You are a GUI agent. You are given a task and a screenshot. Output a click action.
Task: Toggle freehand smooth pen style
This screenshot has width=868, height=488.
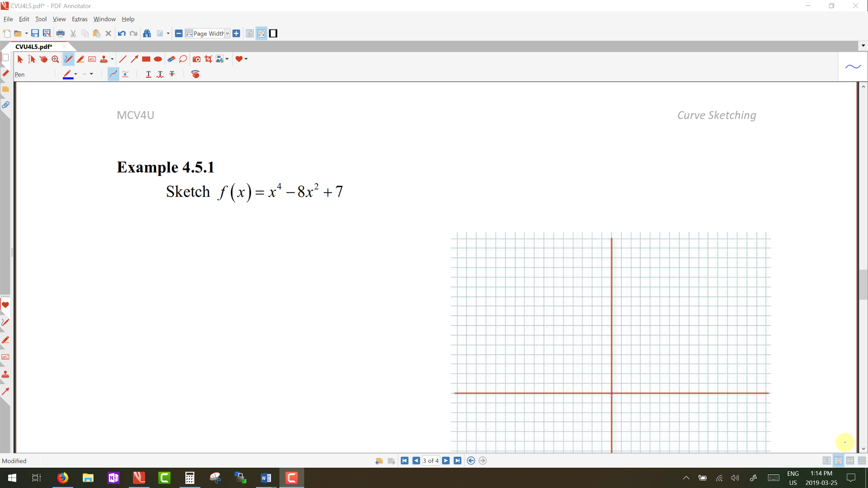click(113, 74)
